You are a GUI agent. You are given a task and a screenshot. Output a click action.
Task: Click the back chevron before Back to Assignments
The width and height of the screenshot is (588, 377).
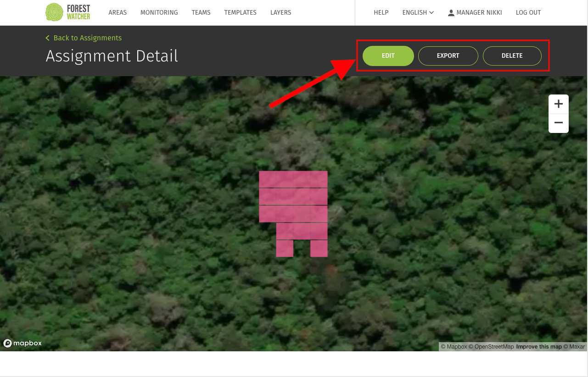click(47, 38)
